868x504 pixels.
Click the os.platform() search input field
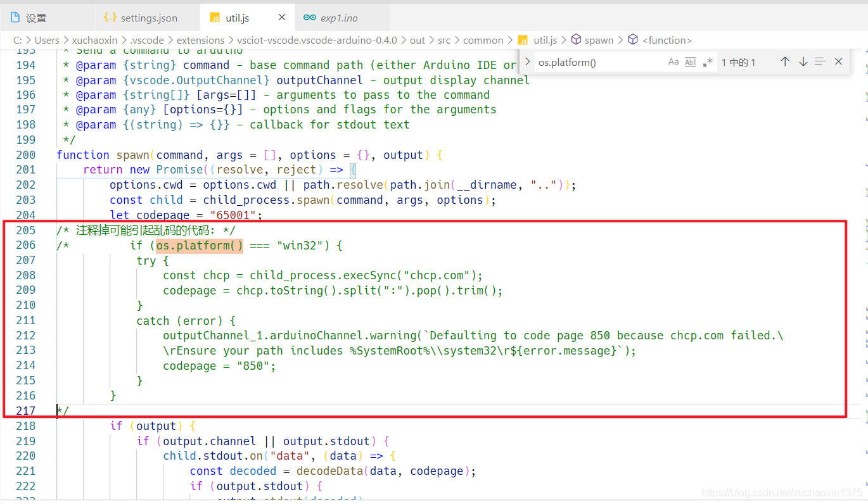point(599,62)
